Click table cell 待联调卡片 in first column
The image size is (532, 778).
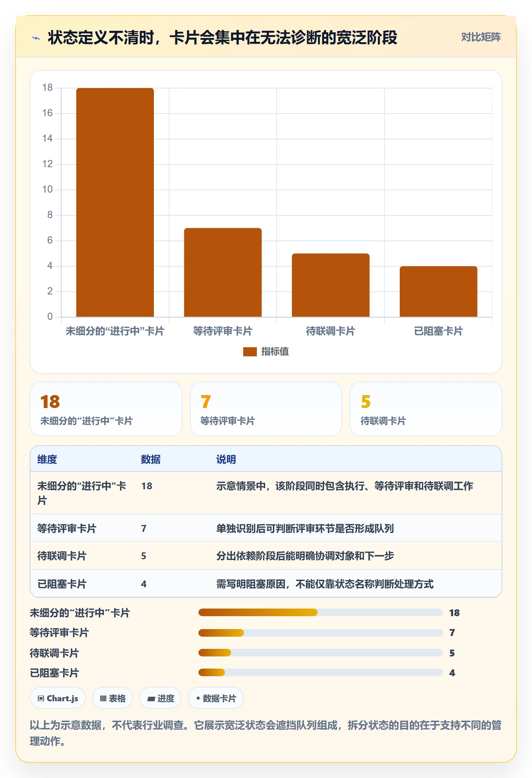coord(62,556)
